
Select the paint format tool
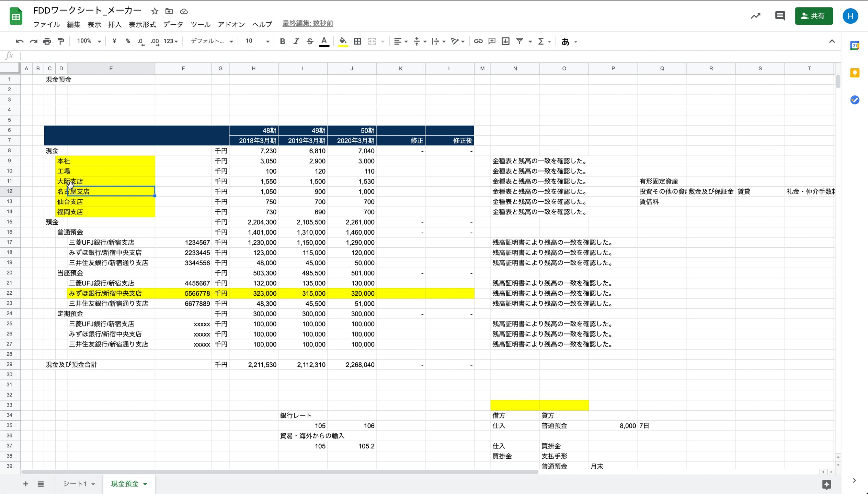(x=61, y=41)
